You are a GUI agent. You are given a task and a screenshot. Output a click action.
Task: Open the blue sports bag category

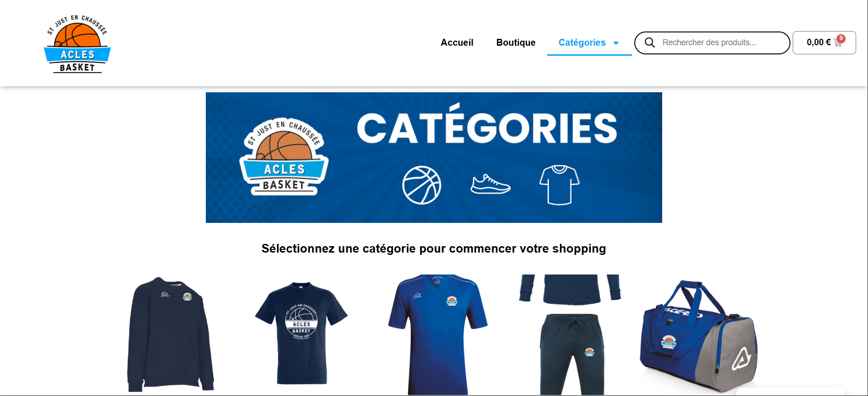(x=698, y=336)
